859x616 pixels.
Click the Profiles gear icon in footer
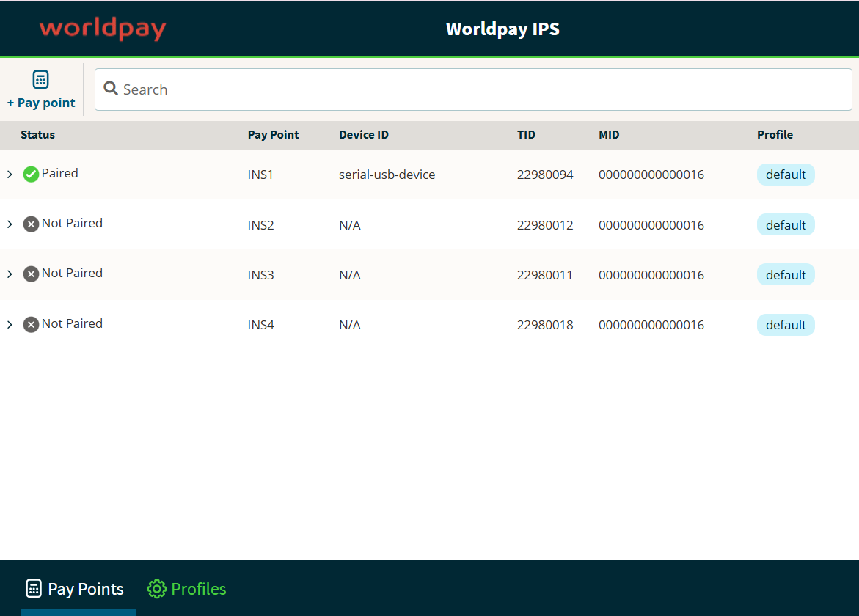pos(156,589)
